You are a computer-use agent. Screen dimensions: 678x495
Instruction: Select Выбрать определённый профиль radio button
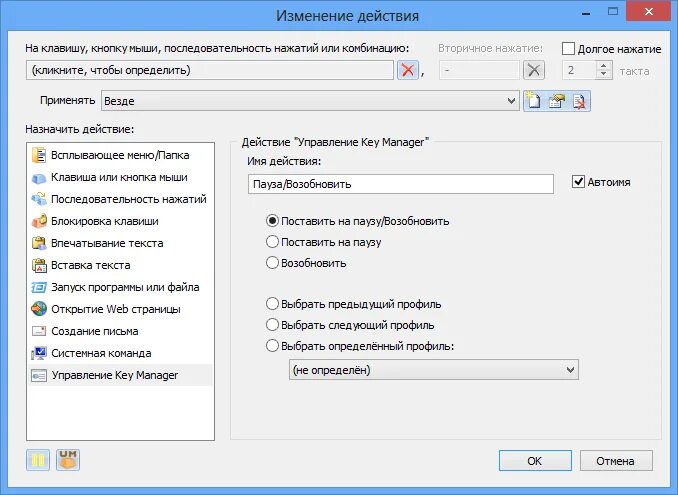[x=272, y=345]
